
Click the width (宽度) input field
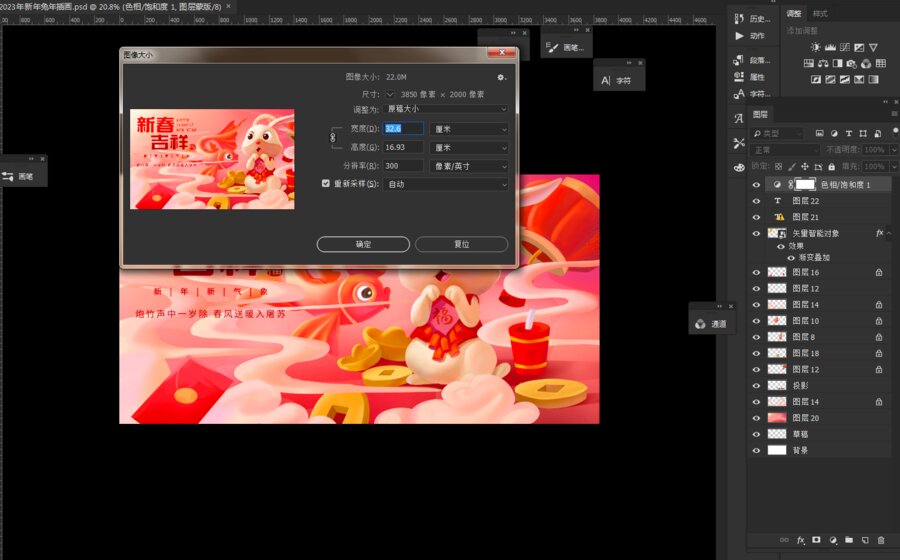(404, 129)
